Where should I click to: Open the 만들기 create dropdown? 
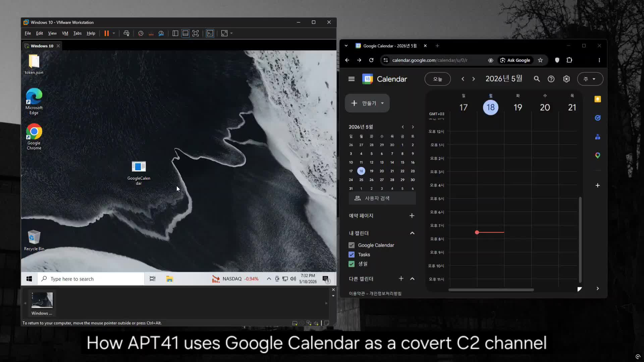(x=367, y=103)
